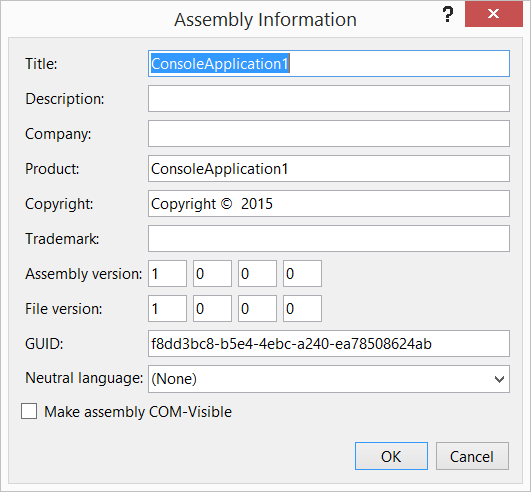531x492 pixels.
Task: Click Assembly version revision number box
Action: coord(302,274)
